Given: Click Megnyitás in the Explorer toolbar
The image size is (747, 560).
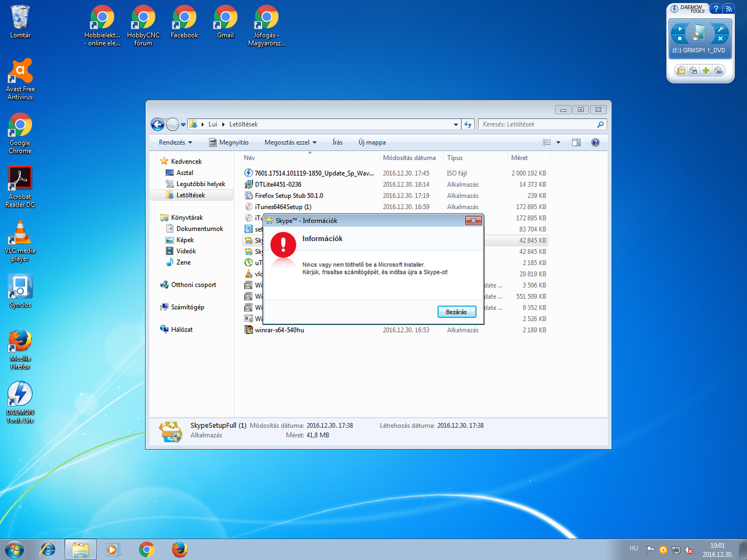Looking at the screenshot, I should (229, 142).
